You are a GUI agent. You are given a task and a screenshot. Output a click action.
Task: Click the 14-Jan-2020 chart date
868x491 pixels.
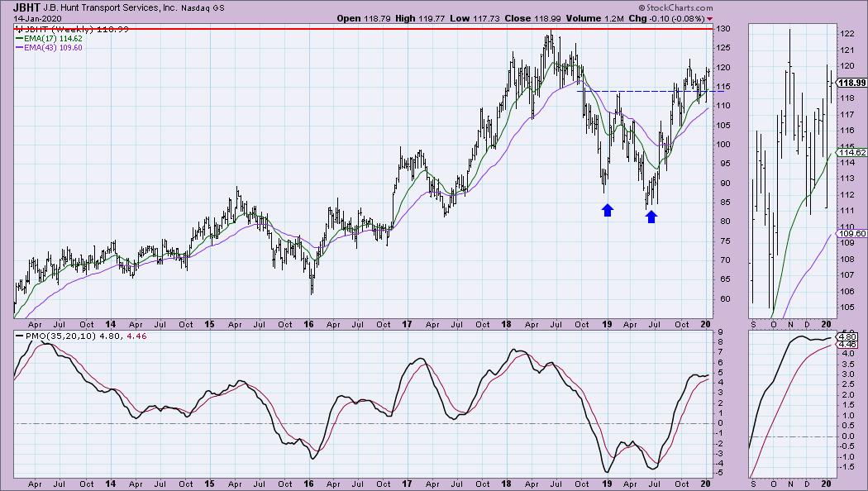(38, 19)
